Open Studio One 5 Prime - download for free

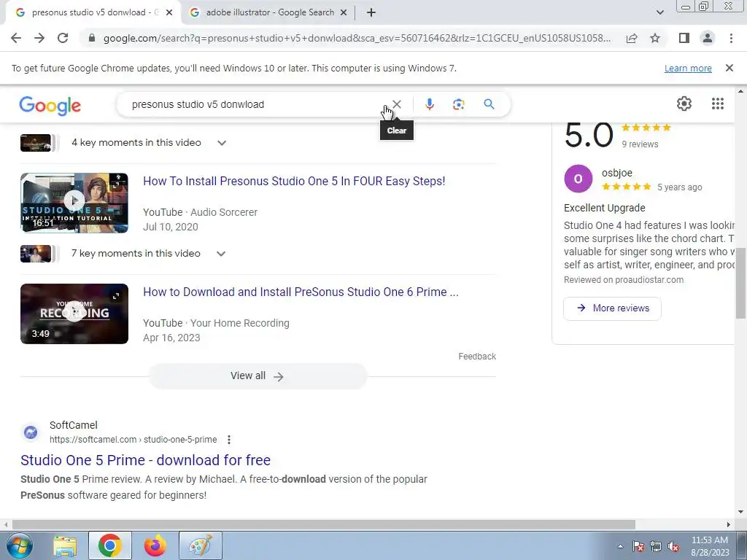(145, 460)
